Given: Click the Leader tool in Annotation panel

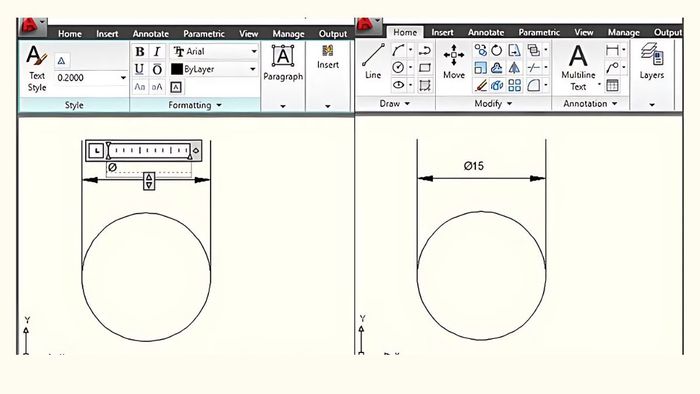Looking at the screenshot, I should pos(612,67).
